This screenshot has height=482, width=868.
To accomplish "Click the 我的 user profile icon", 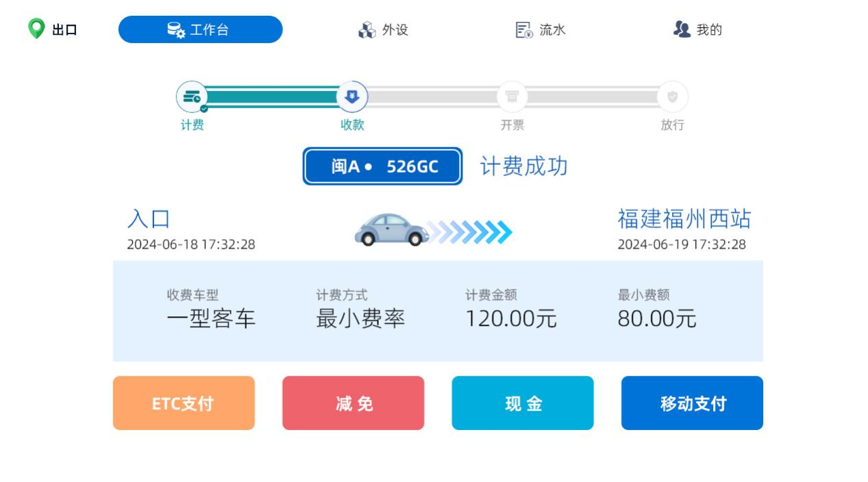I will (682, 29).
